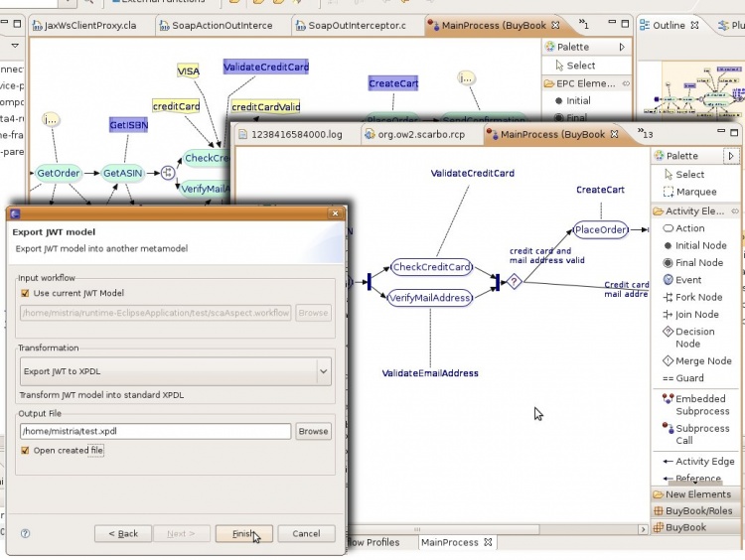745x560 pixels.
Task: Select the Join Node tool
Action: 696,315
